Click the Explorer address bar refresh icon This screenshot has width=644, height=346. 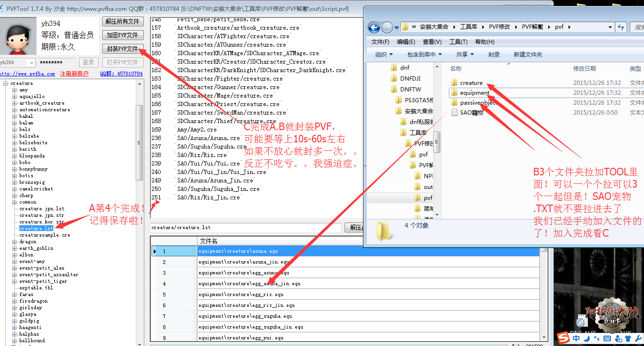(x=621, y=27)
